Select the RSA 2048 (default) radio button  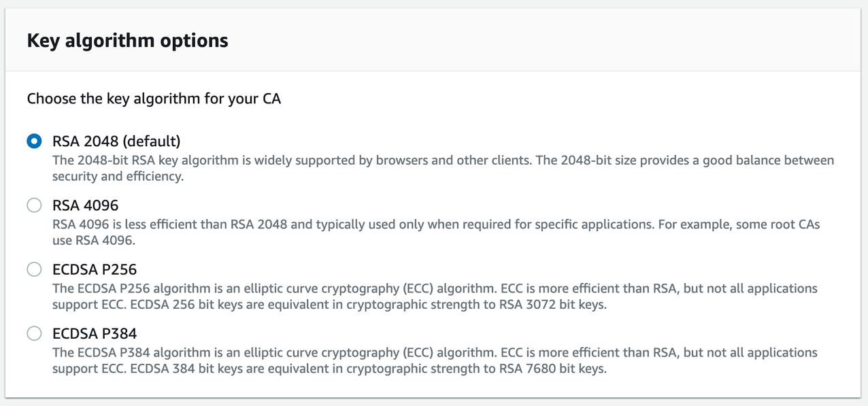(x=34, y=141)
